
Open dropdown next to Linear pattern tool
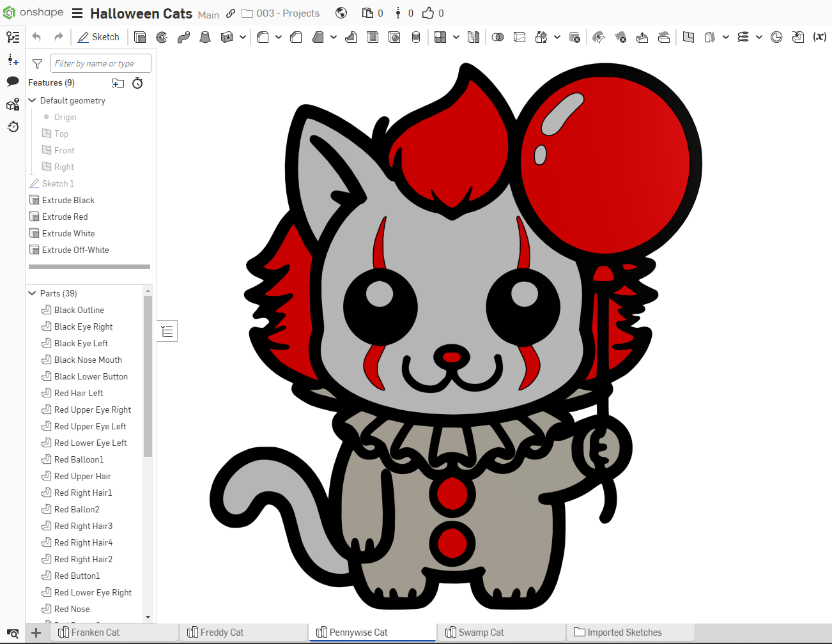(456, 37)
